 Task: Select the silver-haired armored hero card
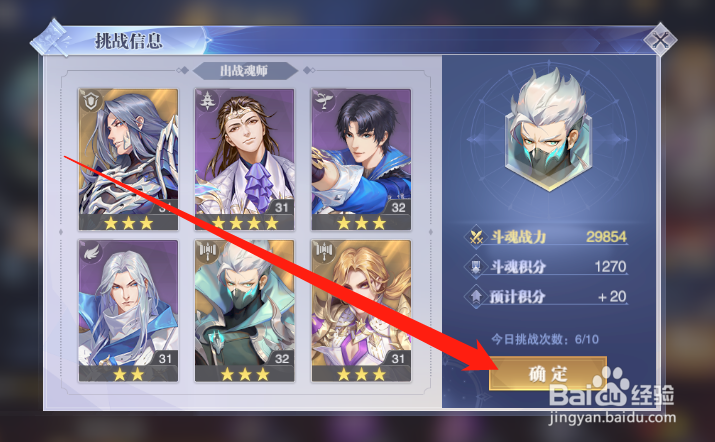(128, 160)
